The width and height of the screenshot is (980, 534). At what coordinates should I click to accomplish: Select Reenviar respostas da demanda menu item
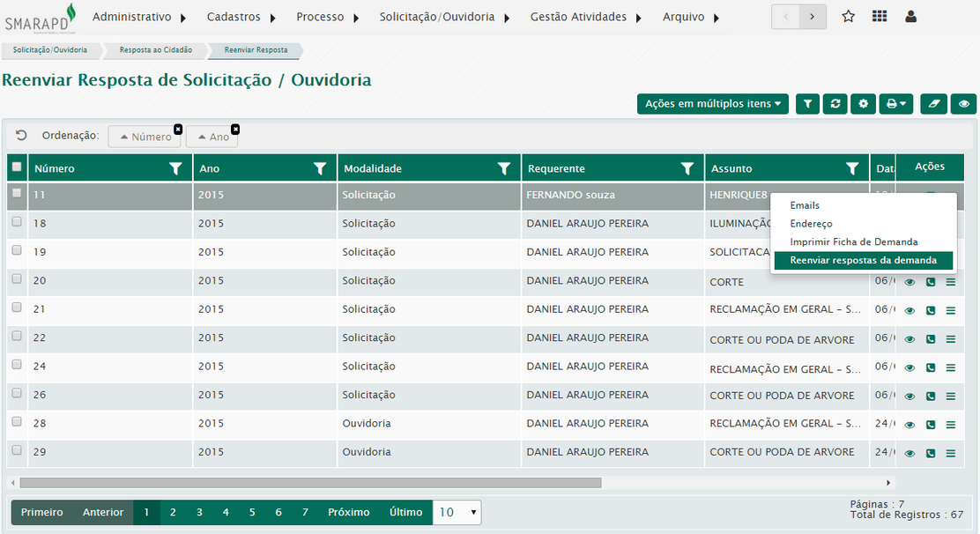tap(863, 260)
